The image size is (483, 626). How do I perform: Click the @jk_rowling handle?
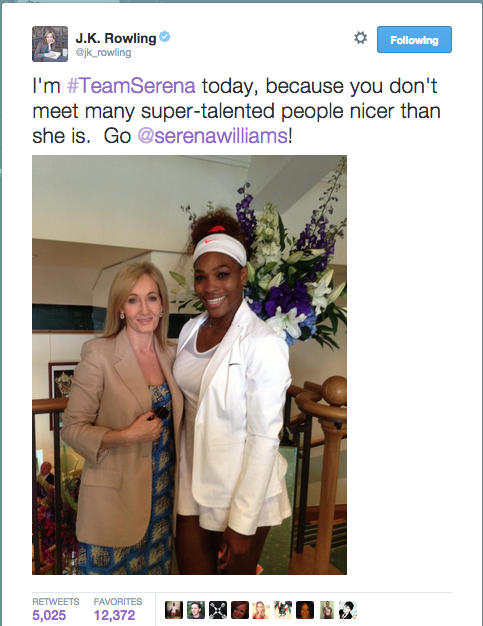click(x=103, y=53)
